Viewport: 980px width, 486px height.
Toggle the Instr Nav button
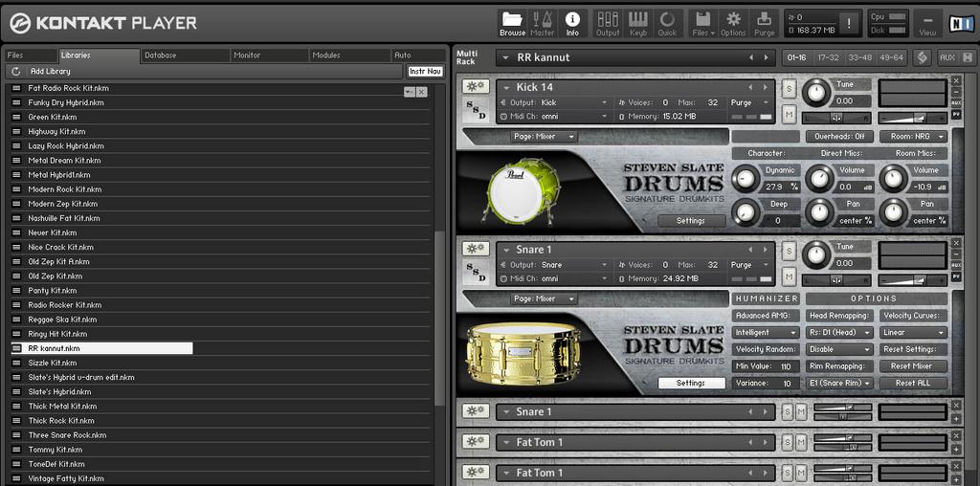(426, 72)
